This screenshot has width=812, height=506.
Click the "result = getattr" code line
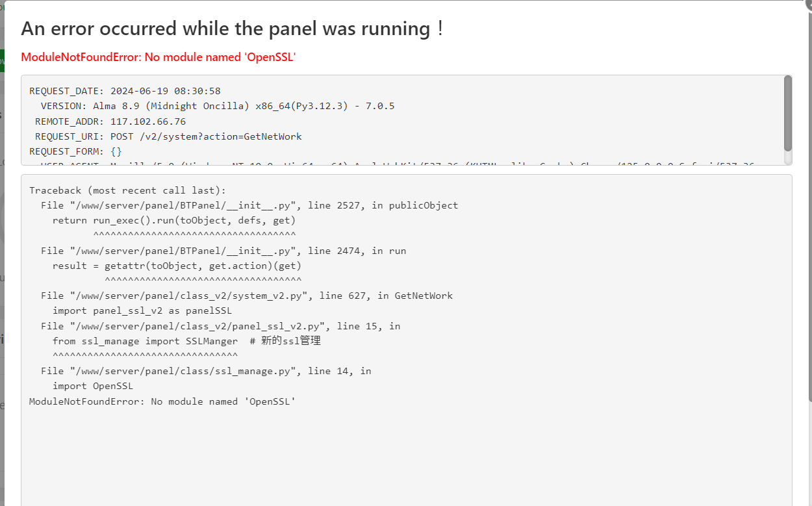[x=177, y=266]
